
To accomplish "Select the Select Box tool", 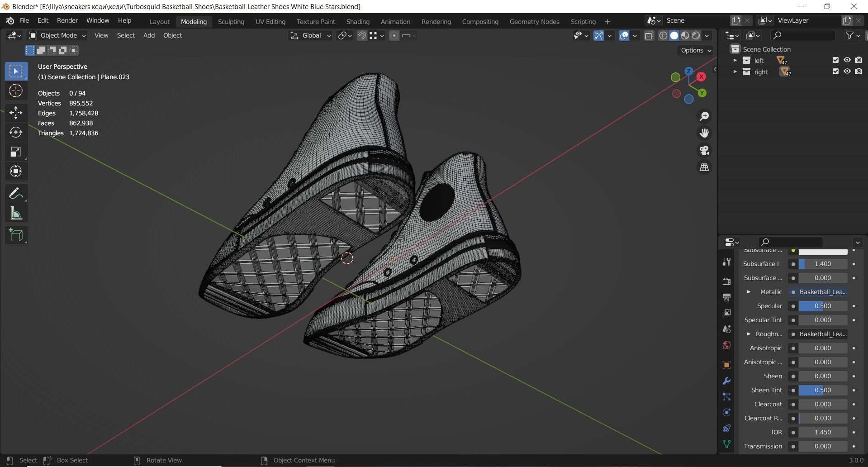I will (x=16, y=71).
